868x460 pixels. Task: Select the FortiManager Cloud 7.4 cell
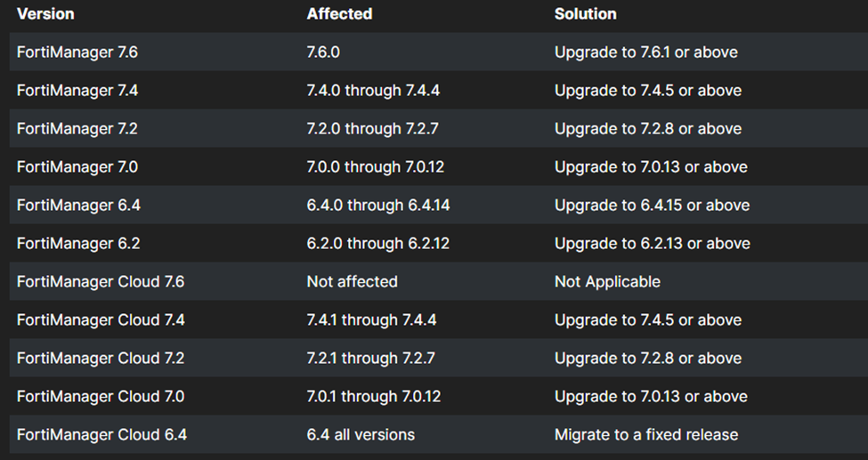point(101,319)
